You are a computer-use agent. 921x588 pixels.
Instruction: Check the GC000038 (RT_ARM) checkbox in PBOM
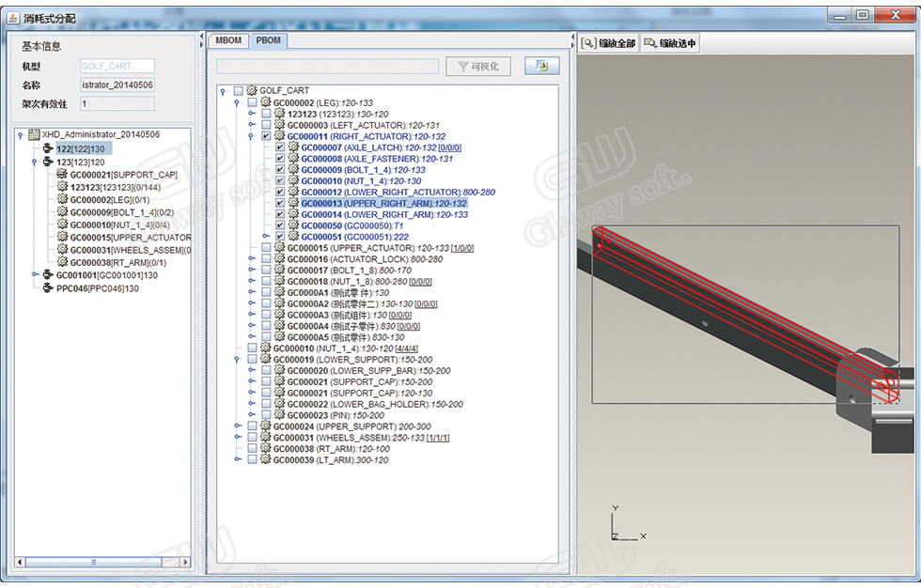coord(253,448)
